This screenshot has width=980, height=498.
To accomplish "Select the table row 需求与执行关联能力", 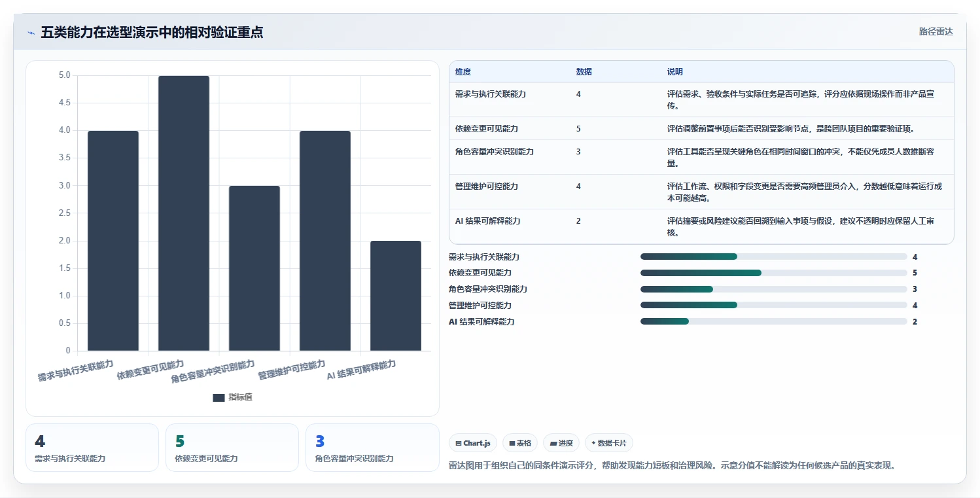I will pyautogui.click(x=701, y=99).
